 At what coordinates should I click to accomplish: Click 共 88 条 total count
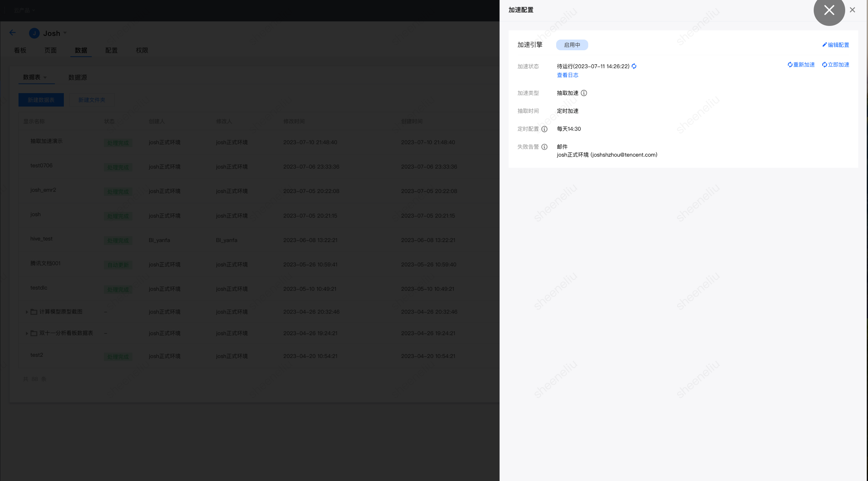click(x=34, y=379)
